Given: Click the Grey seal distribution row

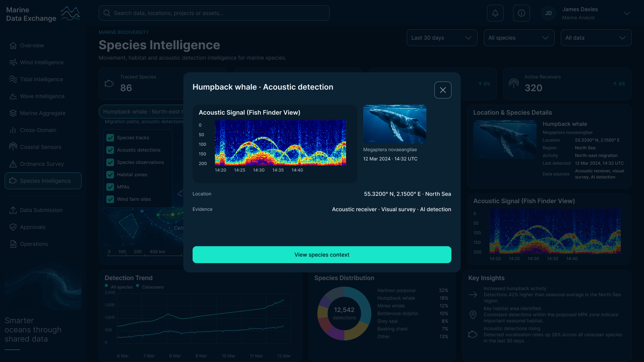Looking at the screenshot, I should [x=413, y=321].
